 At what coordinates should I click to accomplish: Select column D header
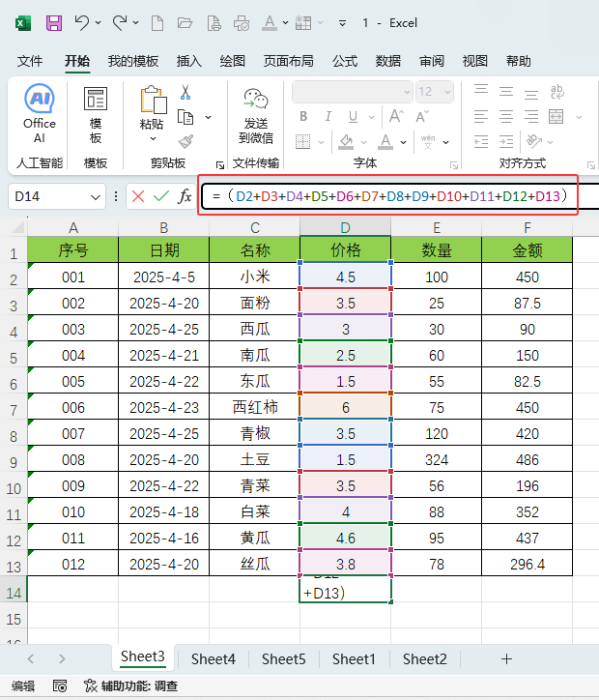point(345,227)
